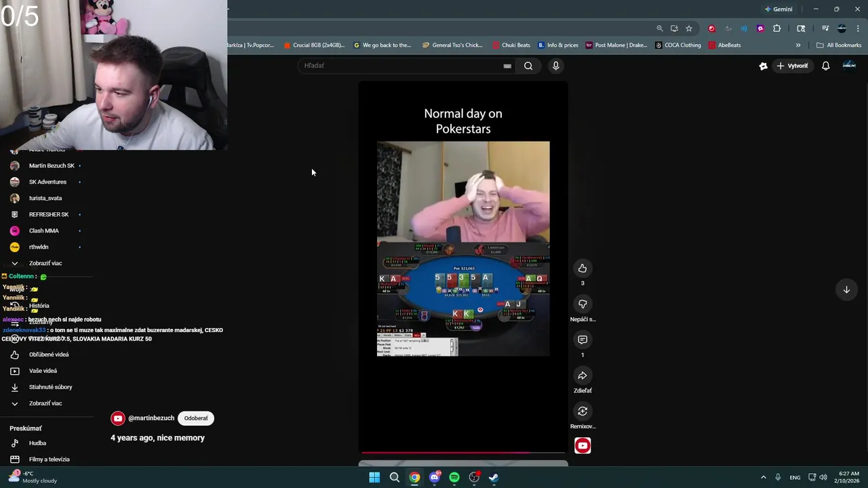Open Steam from the taskbar
This screenshot has width=868, height=488.
point(494,477)
